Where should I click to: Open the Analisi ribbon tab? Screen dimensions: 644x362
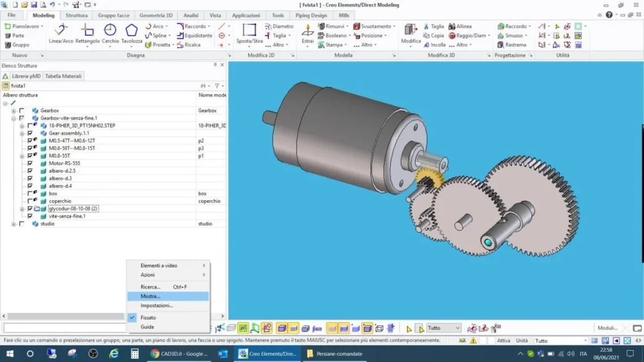(x=190, y=15)
